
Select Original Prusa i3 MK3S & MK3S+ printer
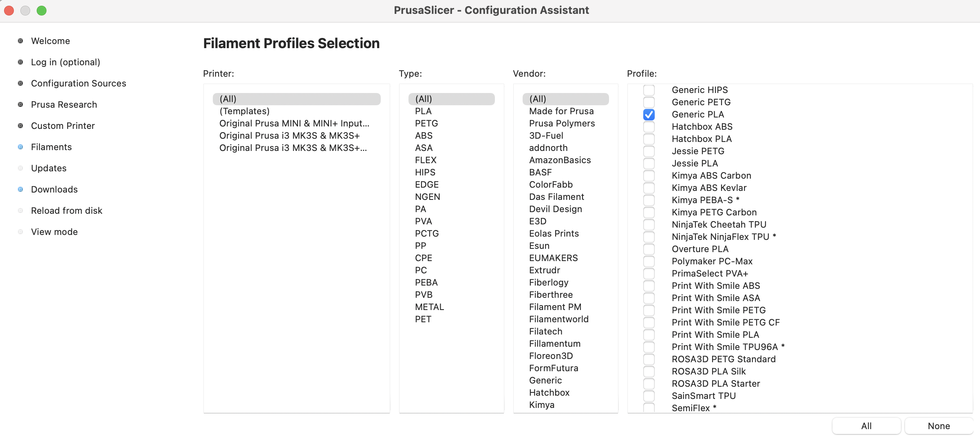289,135
